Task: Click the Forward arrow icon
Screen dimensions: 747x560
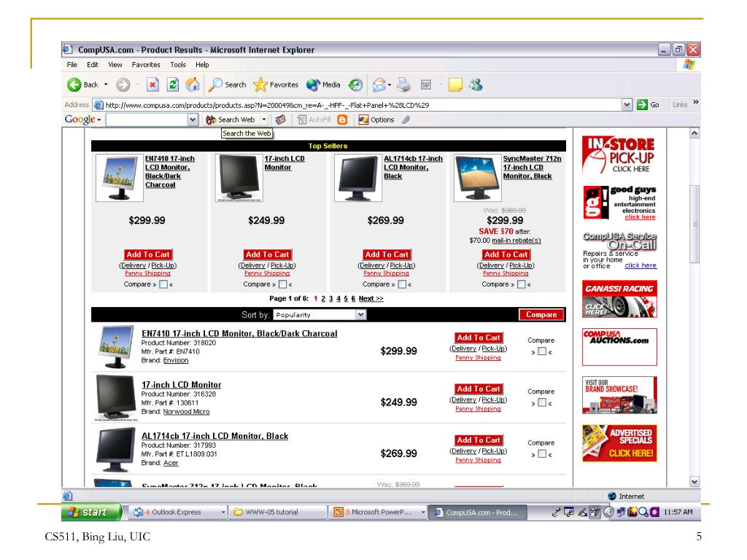Action: (123, 85)
